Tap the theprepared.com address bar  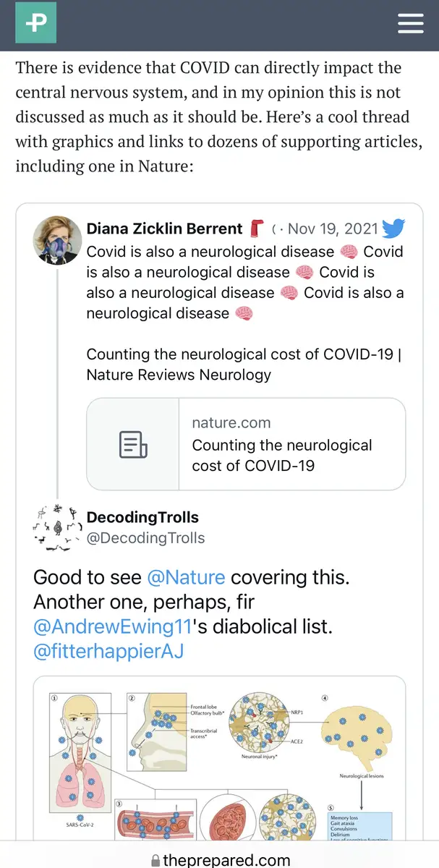pos(225,860)
